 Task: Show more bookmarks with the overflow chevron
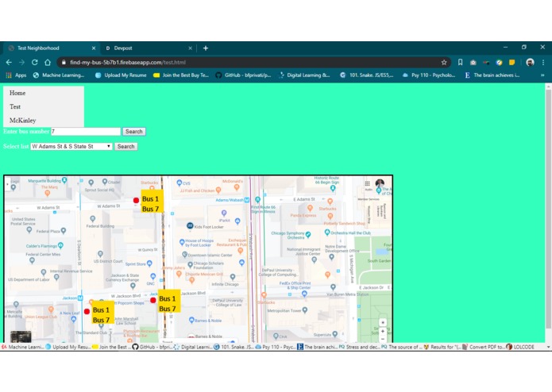(x=542, y=75)
